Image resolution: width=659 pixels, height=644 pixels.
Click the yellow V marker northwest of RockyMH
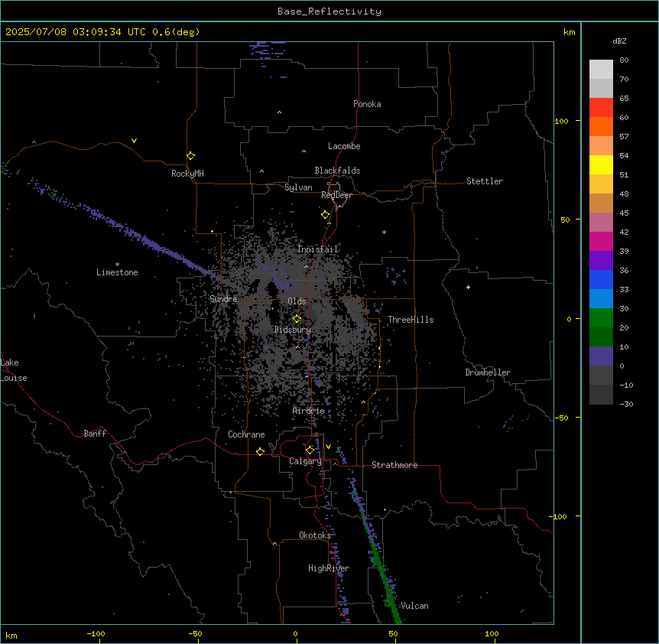pyautogui.click(x=134, y=141)
